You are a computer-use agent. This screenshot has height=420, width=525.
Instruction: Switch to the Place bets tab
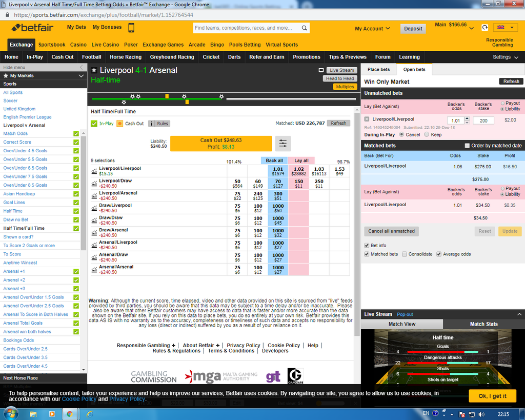point(379,70)
